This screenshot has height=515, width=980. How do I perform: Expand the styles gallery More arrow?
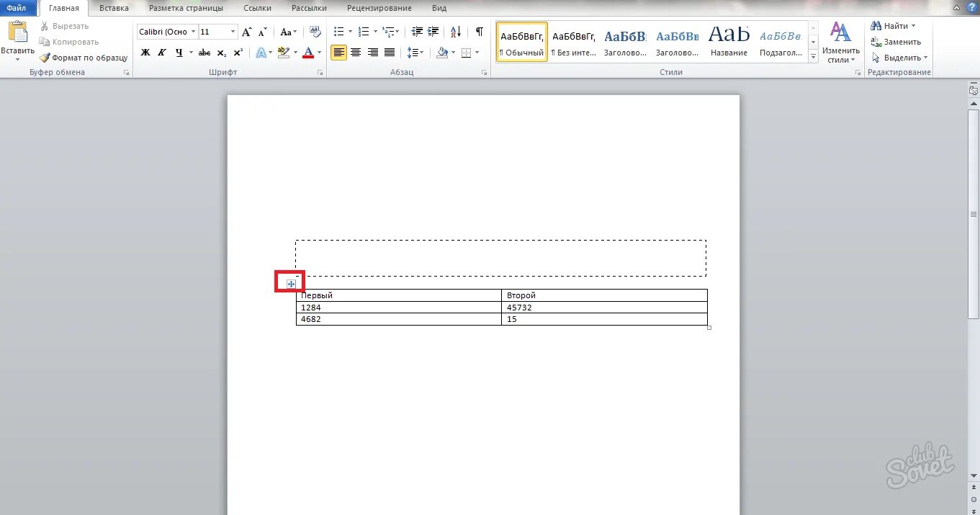[x=814, y=58]
